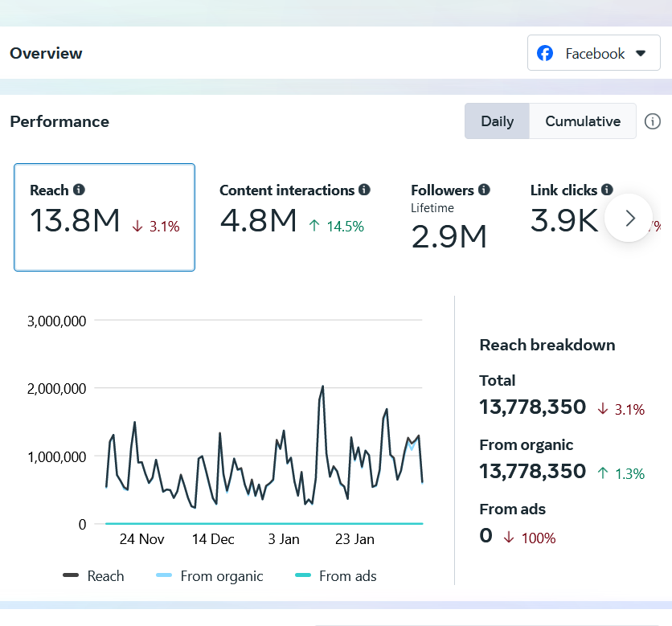
Task: Click the info icon next to Reach
Action: tap(79, 190)
